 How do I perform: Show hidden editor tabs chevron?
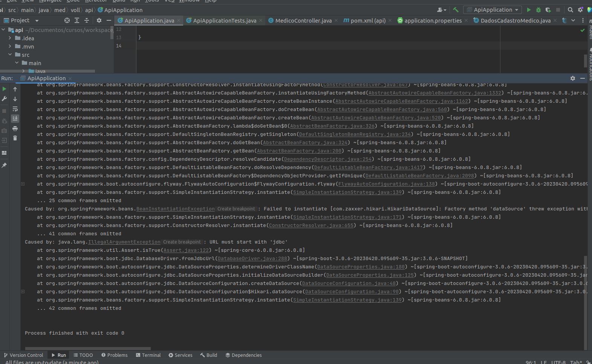[573, 20]
